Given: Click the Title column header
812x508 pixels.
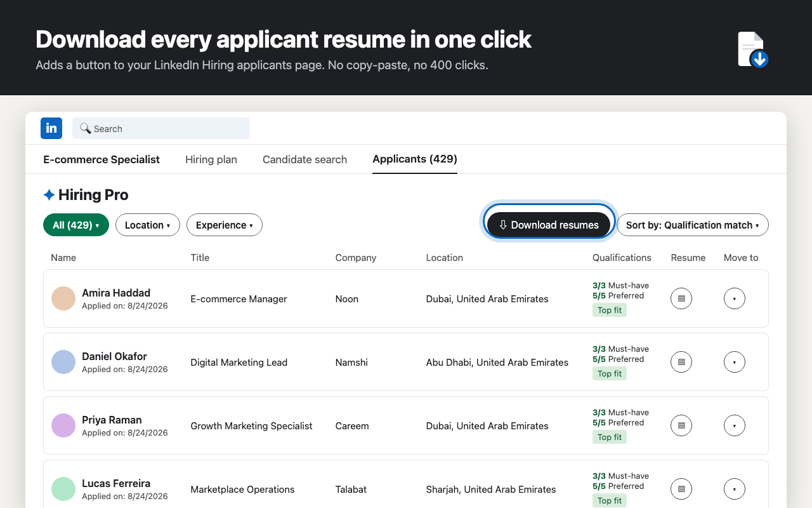Looking at the screenshot, I should 200,257.
